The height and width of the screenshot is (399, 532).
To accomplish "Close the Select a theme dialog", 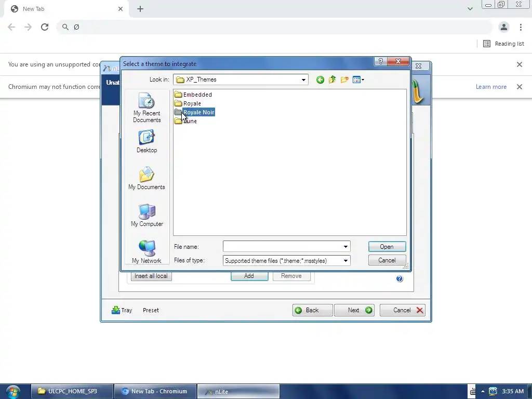I will (x=398, y=61).
